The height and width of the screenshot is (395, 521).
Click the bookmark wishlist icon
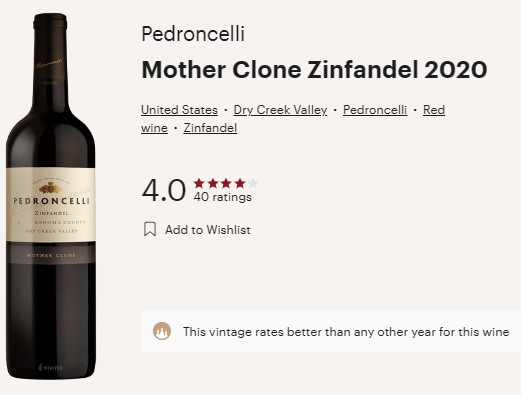click(150, 229)
